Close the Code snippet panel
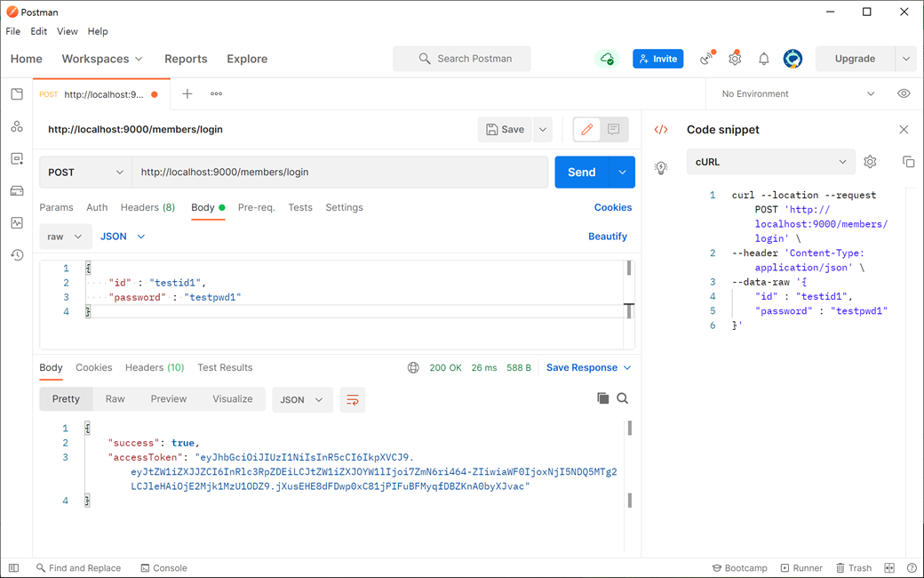Image resolution: width=924 pixels, height=578 pixels. [x=904, y=129]
